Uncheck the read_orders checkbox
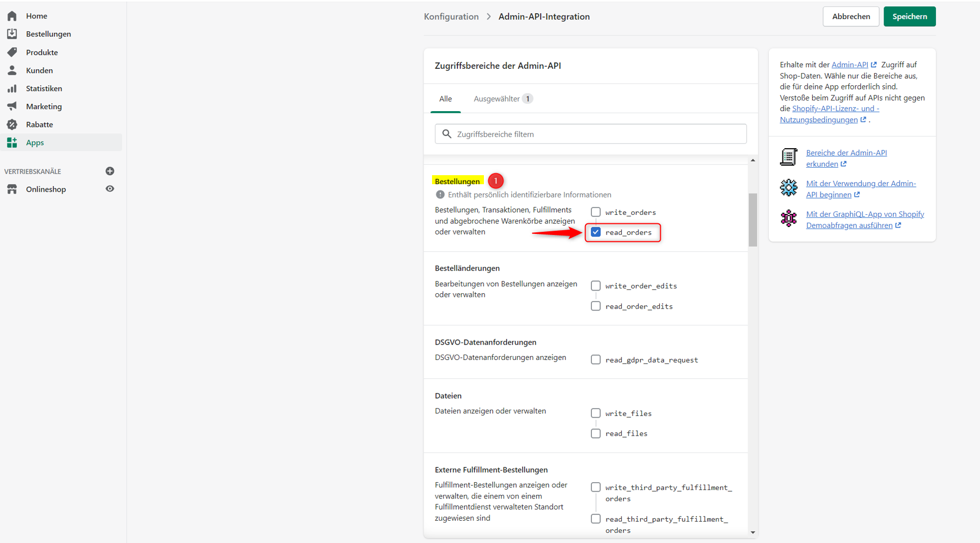This screenshot has height=543, width=980. coord(596,232)
